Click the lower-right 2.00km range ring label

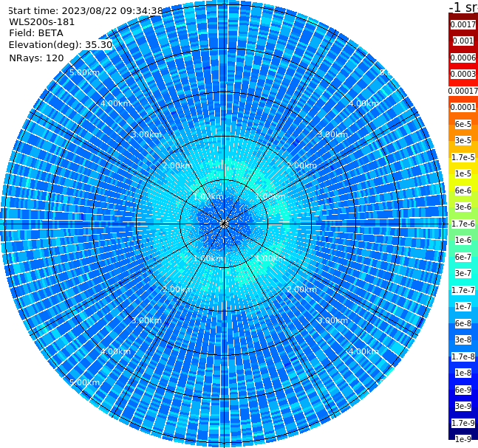pos(302,289)
